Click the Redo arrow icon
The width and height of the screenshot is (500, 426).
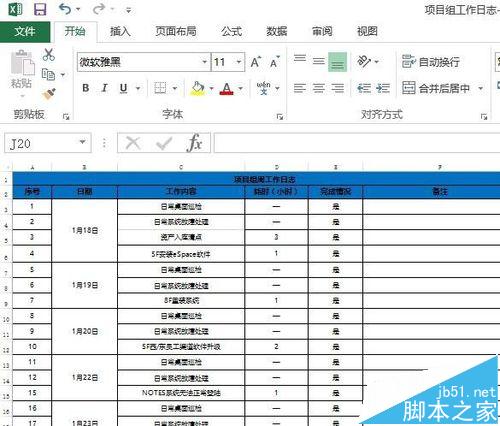coord(99,9)
